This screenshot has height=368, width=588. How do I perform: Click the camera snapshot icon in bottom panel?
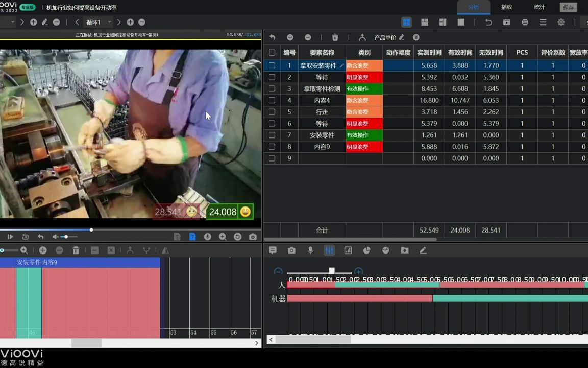pyautogui.click(x=291, y=250)
